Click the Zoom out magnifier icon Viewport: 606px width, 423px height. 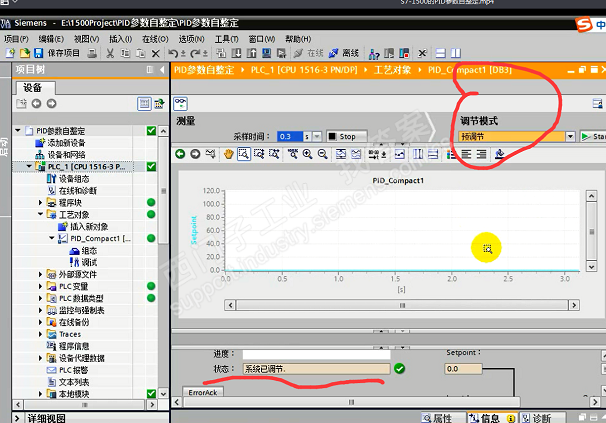[x=322, y=154]
